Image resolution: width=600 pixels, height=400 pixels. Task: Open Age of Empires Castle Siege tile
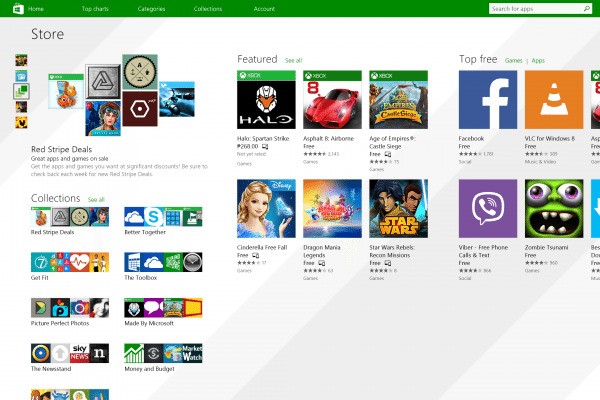point(398,100)
